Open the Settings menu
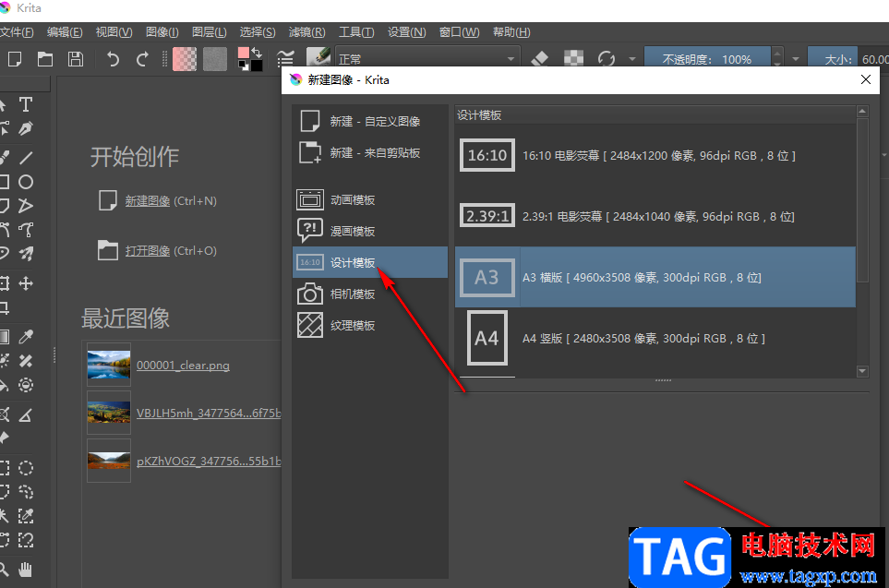The image size is (889, 588). (406, 32)
